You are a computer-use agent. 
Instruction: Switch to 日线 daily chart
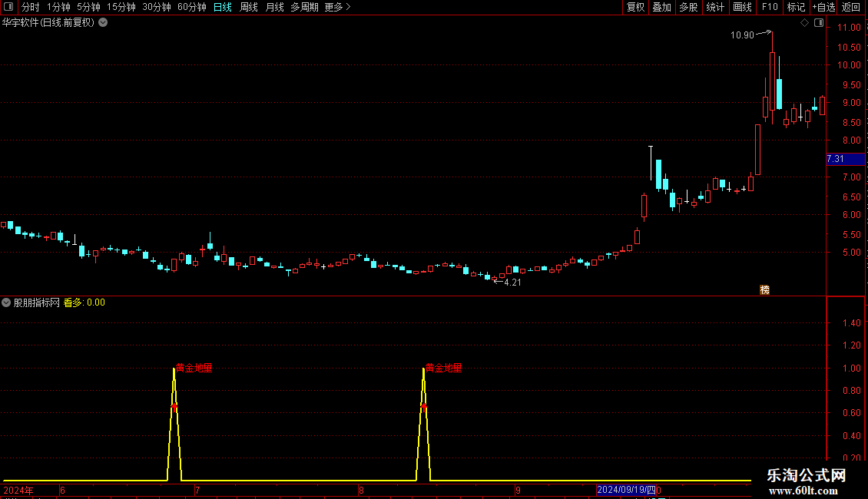click(x=223, y=7)
